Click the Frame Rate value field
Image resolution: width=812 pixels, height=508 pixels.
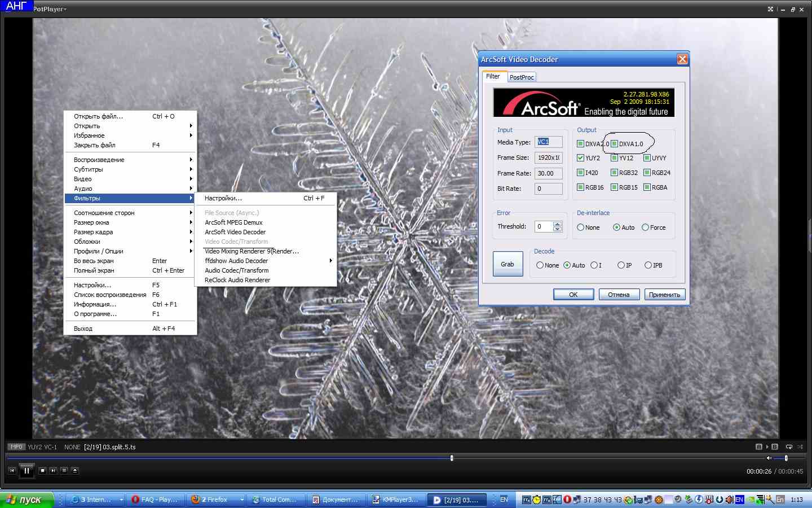pyautogui.click(x=549, y=173)
